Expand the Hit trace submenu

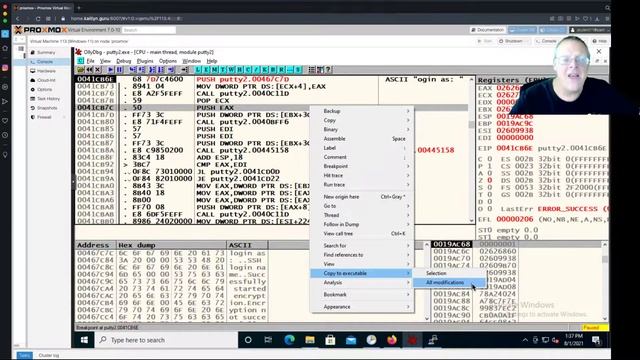(362, 176)
